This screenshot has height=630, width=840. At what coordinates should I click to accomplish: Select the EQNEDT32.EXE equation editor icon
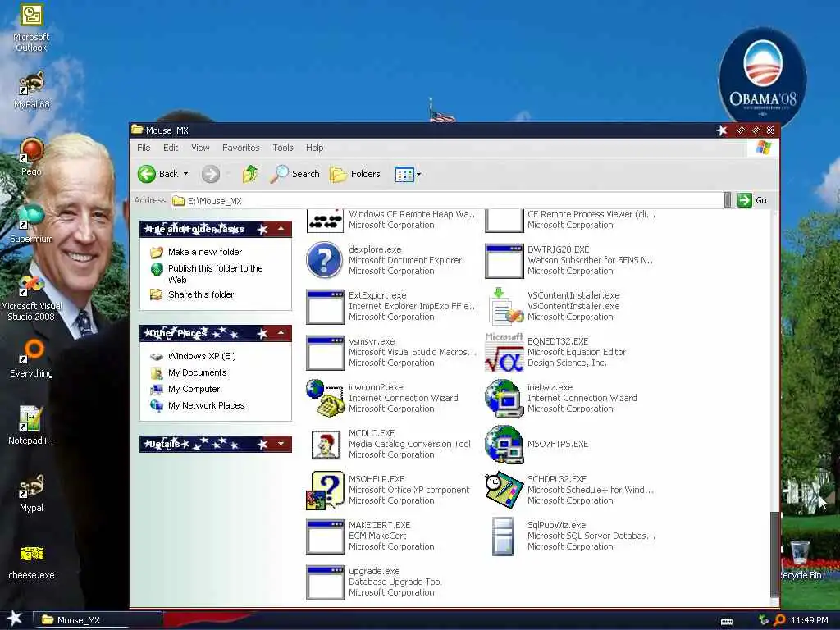coord(504,352)
